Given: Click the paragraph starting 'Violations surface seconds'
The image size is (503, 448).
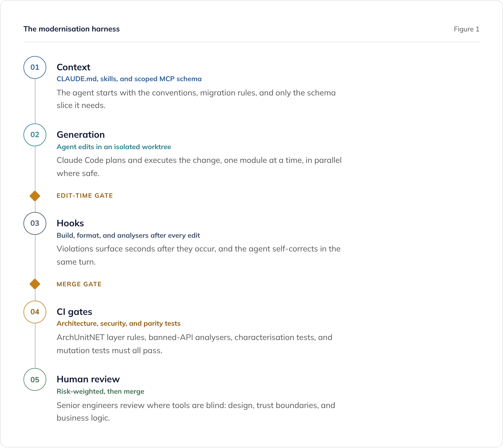Looking at the screenshot, I should pos(199,255).
